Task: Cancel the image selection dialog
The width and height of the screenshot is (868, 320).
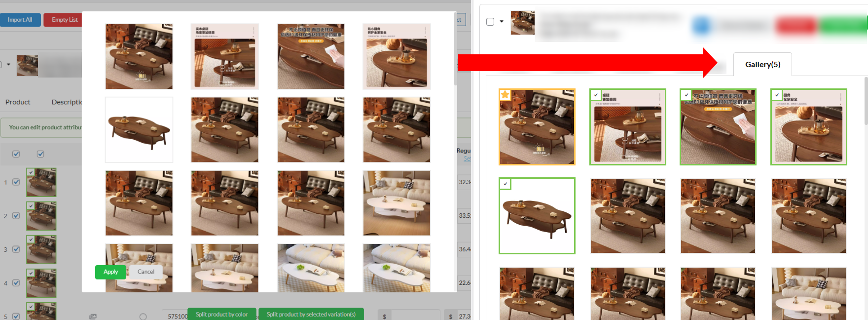Action: pos(145,272)
